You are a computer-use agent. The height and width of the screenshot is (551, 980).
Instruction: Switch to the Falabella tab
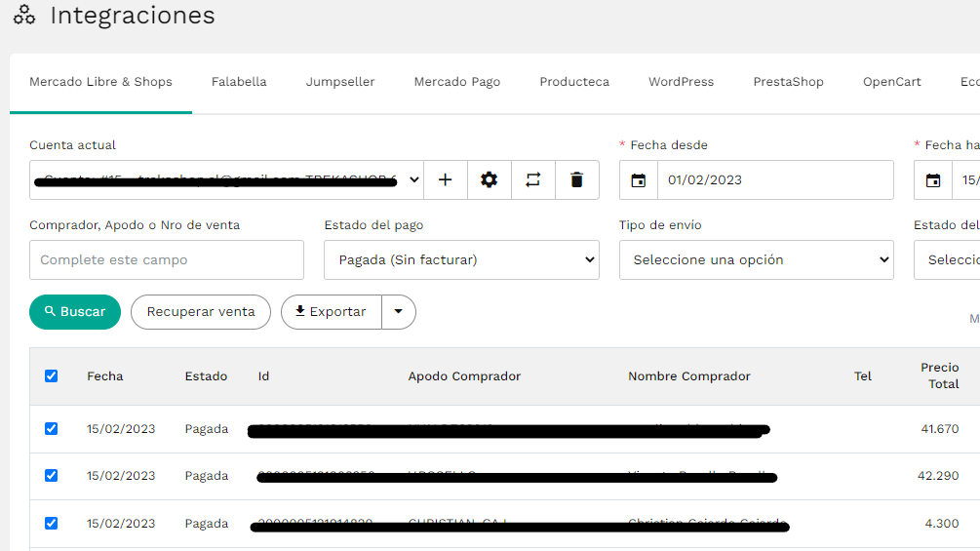tap(239, 82)
